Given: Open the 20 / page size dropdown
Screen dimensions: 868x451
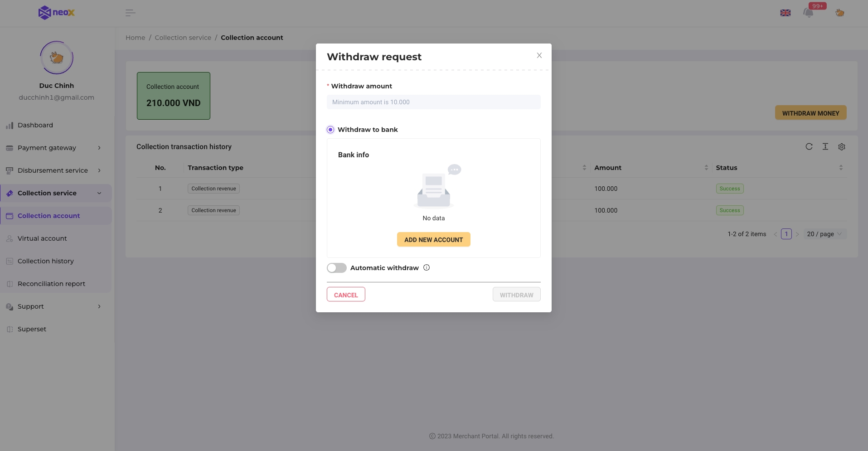Looking at the screenshot, I should pyautogui.click(x=824, y=234).
